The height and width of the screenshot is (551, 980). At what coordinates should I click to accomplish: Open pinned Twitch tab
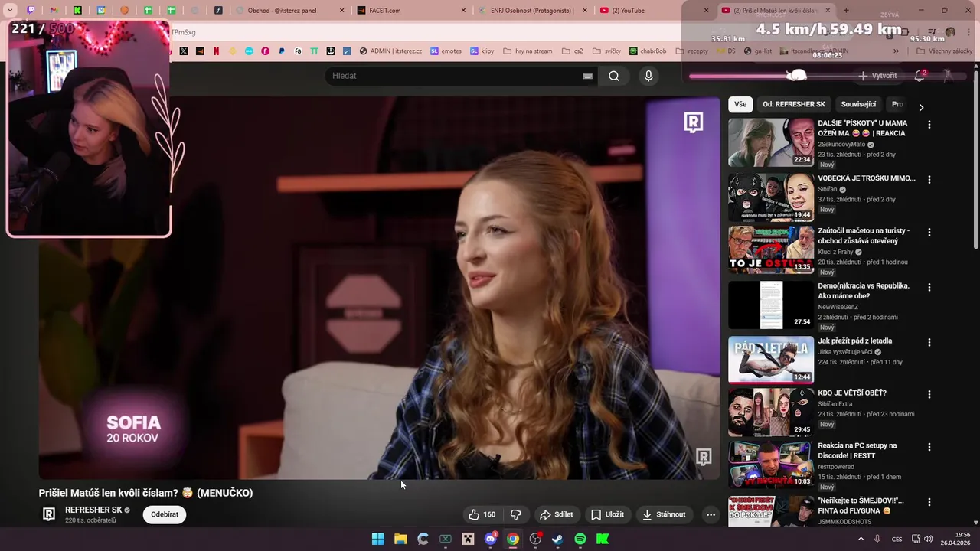31,11
